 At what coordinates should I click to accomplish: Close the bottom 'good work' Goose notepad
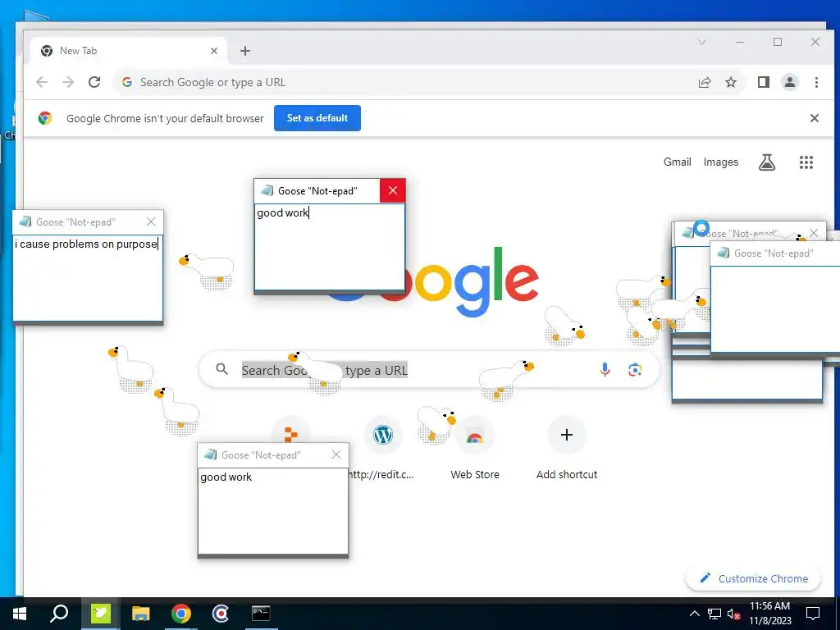coord(336,454)
